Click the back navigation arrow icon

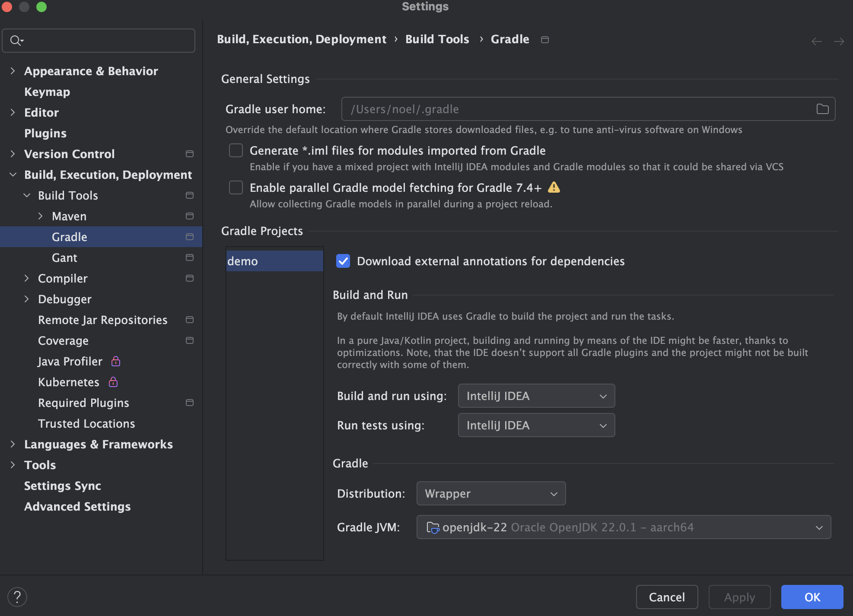pos(816,41)
